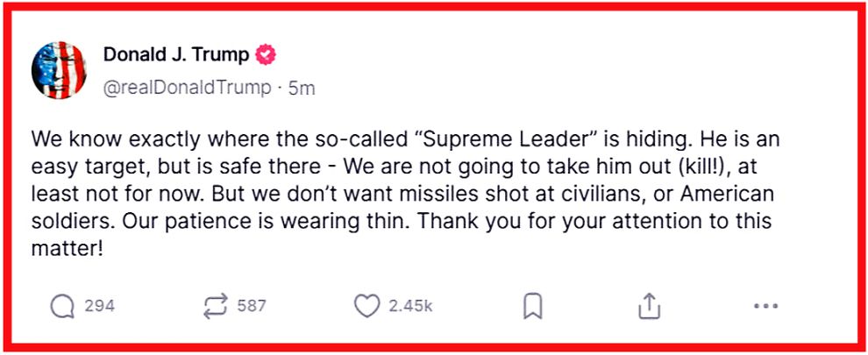The width and height of the screenshot is (868, 355).
Task: Like the post with the heart icon
Action: (x=366, y=306)
